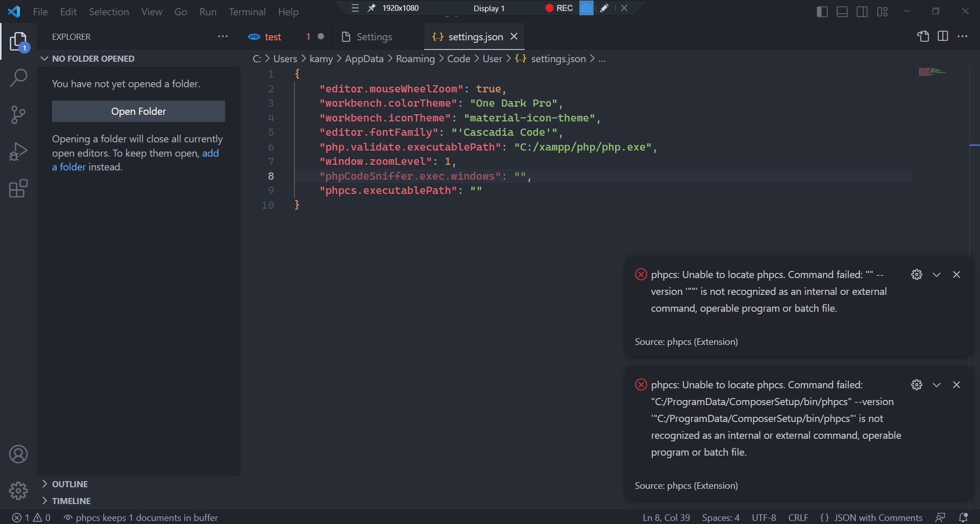This screenshot has height=524, width=980.
Task: Click the editor minimap preview
Action: point(933,72)
